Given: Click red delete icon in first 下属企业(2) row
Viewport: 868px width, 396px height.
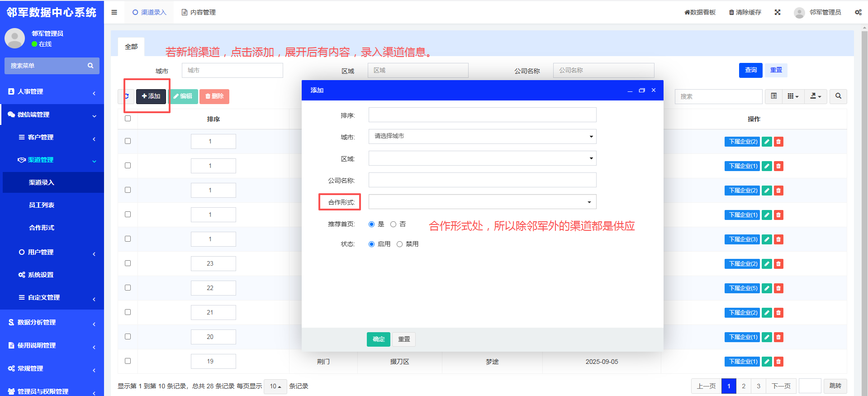Looking at the screenshot, I should [x=778, y=142].
